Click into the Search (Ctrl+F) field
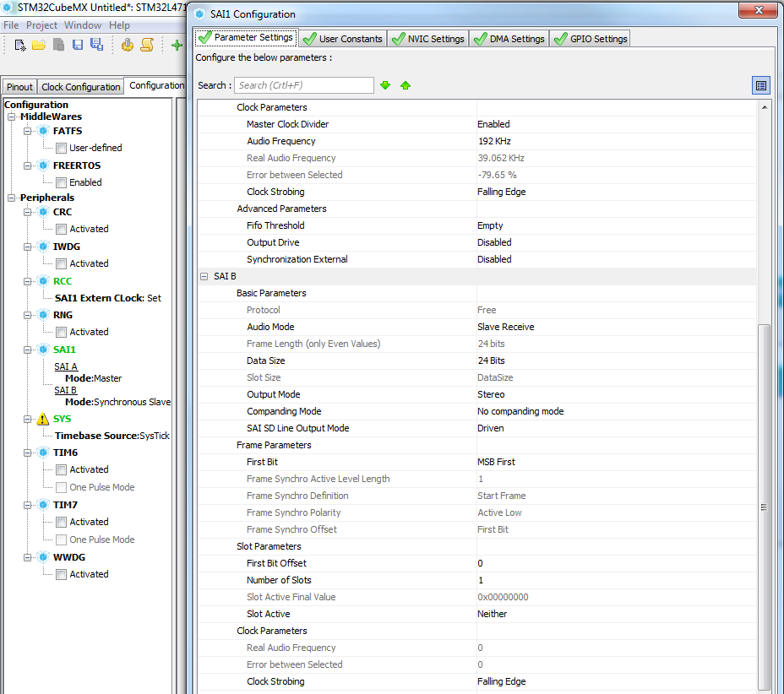The width and height of the screenshot is (784, 694). [x=304, y=85]
